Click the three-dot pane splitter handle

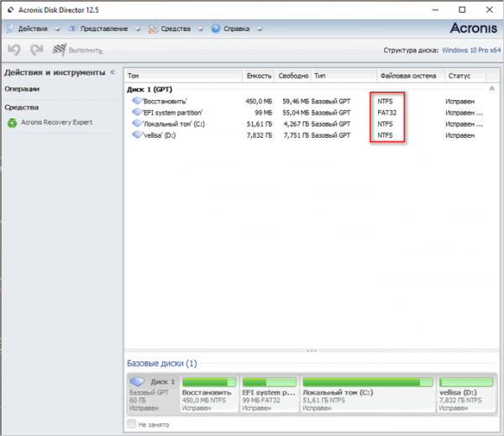312,351
